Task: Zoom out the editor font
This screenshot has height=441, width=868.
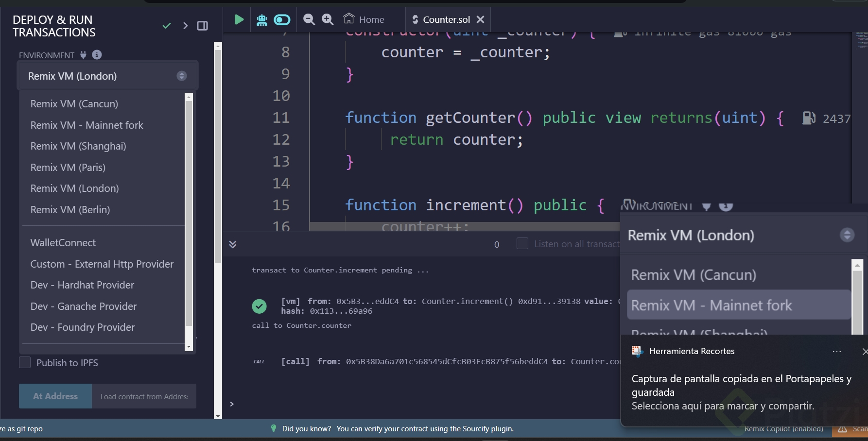Action: (x=309, y=19)
